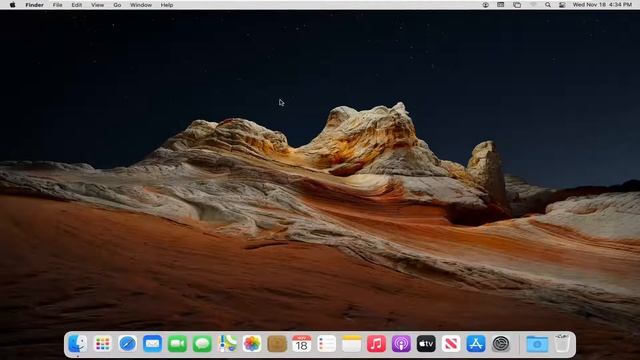Open the Apple menu
Viewport: 640px width, 360px height.
(x=13, y=5)
